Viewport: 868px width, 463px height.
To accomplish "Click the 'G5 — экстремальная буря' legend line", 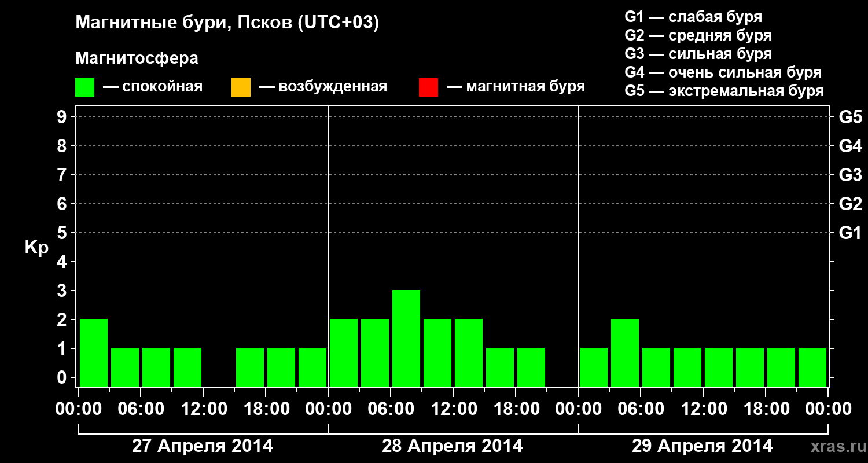I will coord(724,91).
